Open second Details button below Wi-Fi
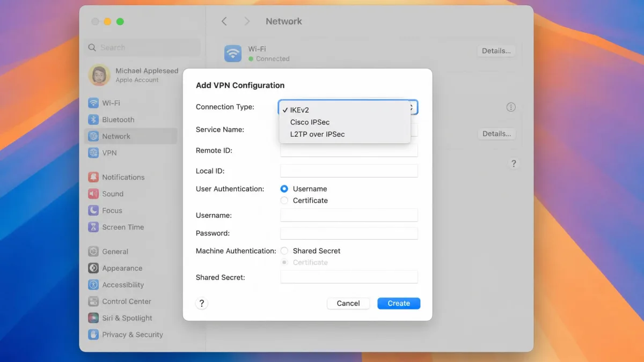This screenshot has height=362, width=644. 496,134
